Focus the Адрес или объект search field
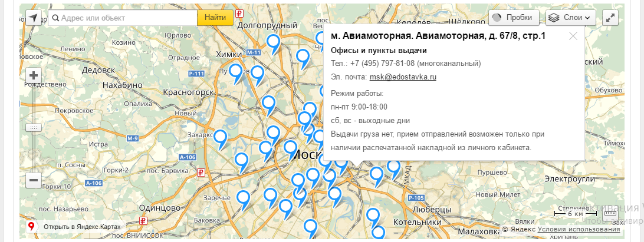 (123, 18)
